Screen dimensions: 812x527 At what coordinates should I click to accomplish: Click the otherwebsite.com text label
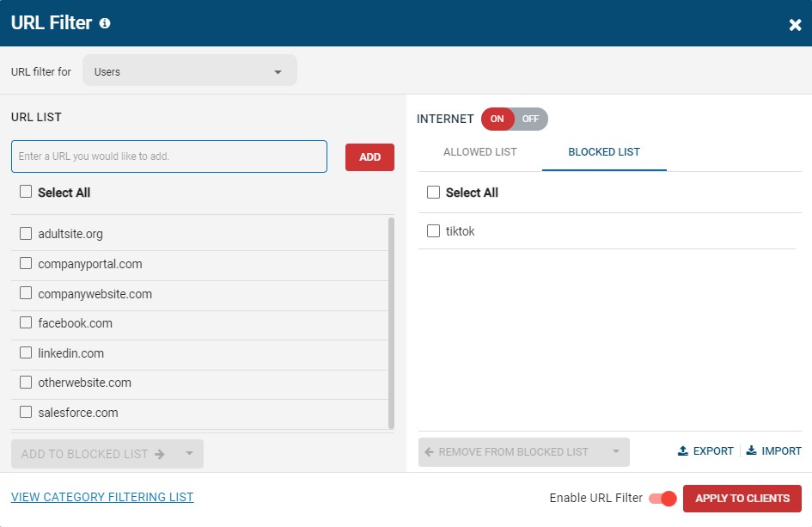(85, 383)
